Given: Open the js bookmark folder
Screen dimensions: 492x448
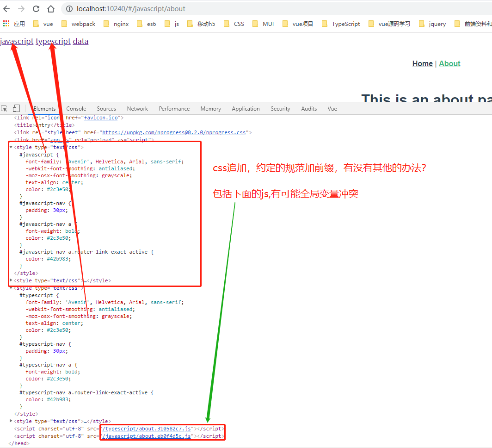Looking at the screenshot, I should point(172,24).
